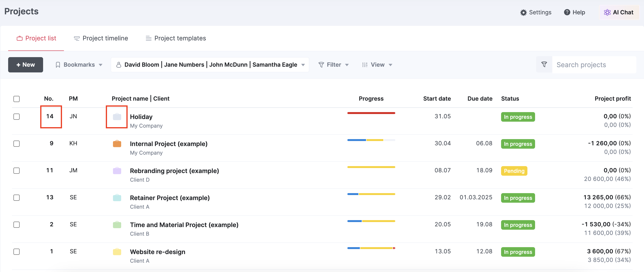The height and width of the screenshot is (272, 644).
Task: Click the funnel icon beside search box
Action: [544, 64]
